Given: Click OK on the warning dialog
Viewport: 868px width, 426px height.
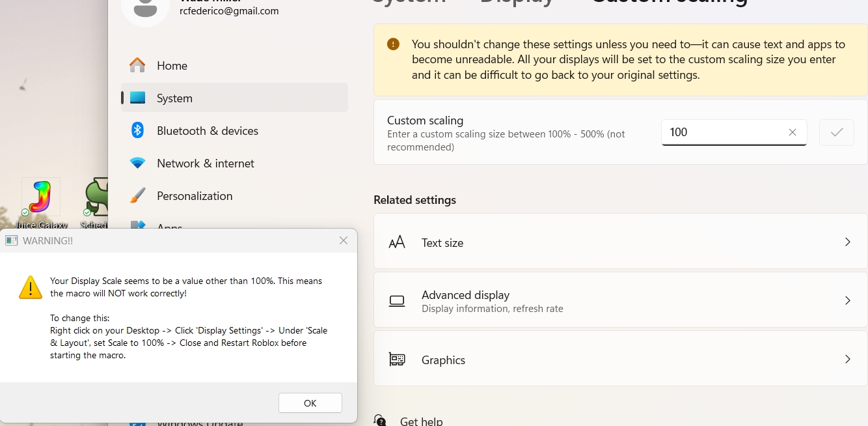Looking at the screenshot, I should coord(310,403).
